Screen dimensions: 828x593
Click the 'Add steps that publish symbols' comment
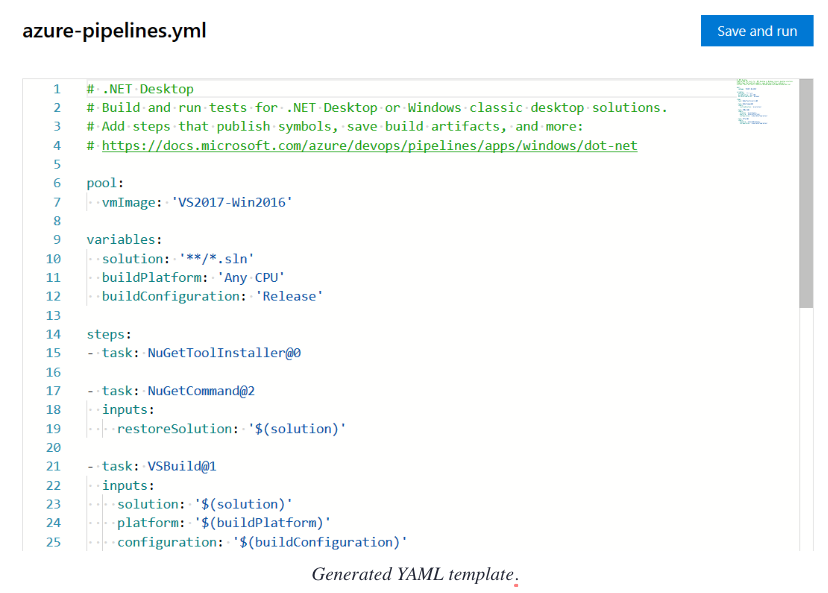pyautogui.click(x=335, y=127)
